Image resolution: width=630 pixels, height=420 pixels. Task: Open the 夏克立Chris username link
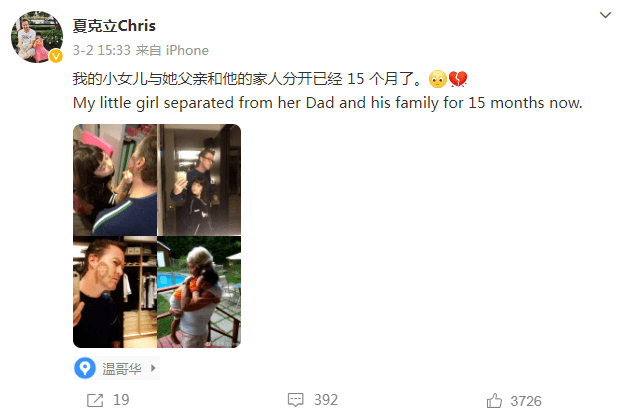[x=114, y=26]
